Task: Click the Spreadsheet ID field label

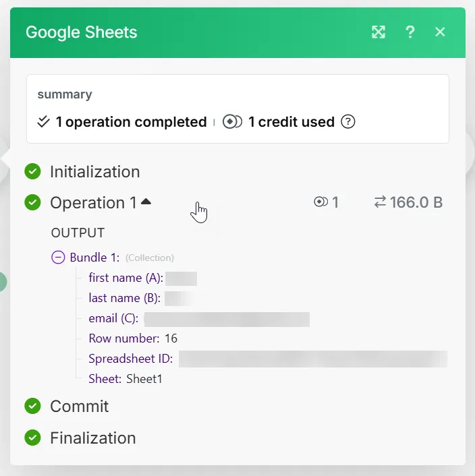Action: tap(131, 359)
